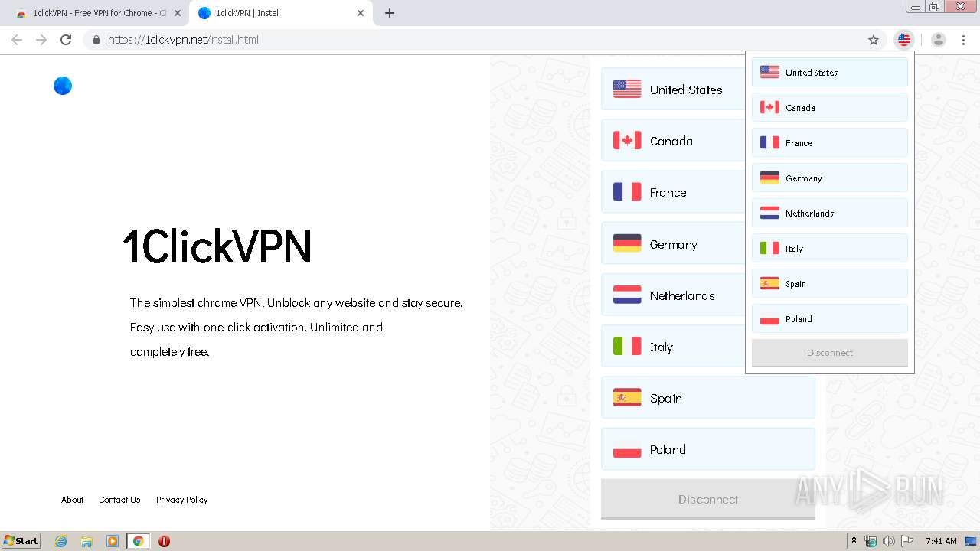Connect to Poland on the page
980x551 pixels.
(x=708, y=449)
